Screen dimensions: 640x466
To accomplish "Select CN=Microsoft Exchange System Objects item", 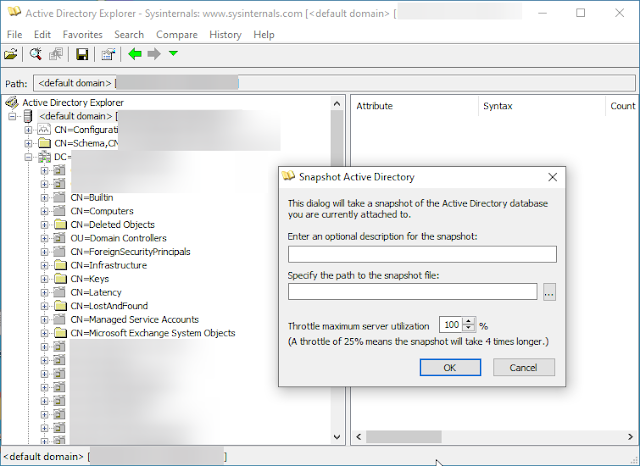I will point(153,333).
